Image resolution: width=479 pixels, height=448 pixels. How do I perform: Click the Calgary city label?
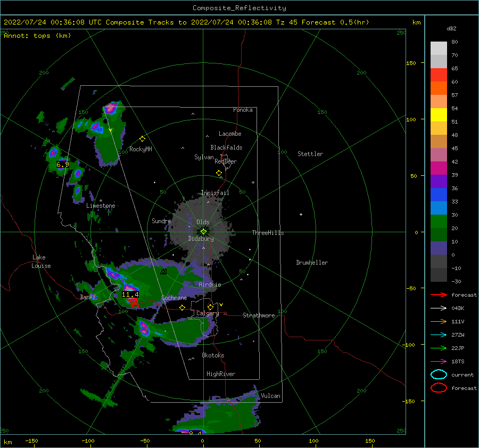pyautogui.click(x=208, y=313)
